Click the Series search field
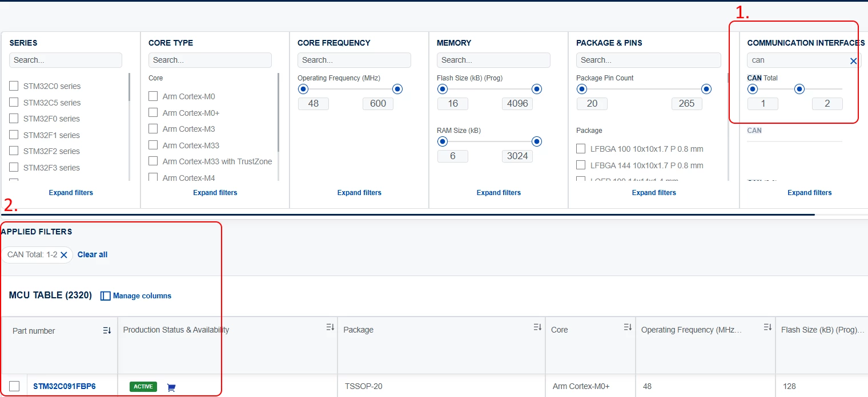This screenshot has width=868, height=397. pyautogui.click(x=66, y=60)
